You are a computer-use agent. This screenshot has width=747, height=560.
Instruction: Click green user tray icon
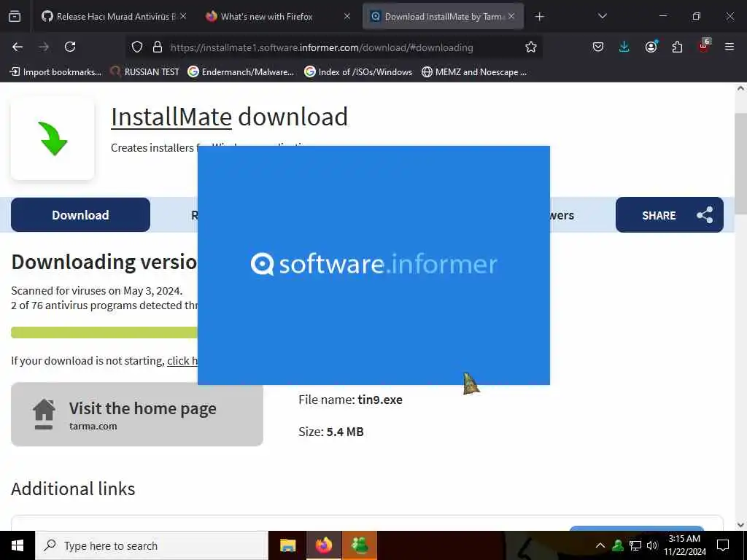click(618, 545)
